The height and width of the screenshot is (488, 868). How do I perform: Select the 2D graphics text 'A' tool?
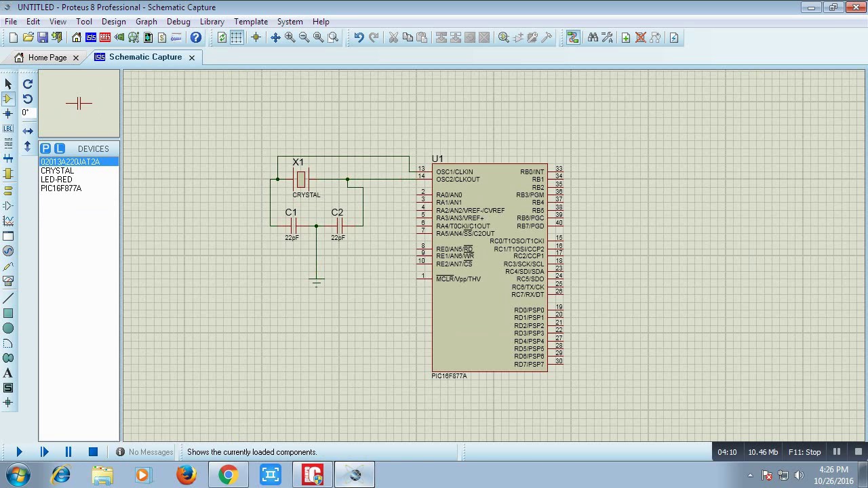[x=8, y=373]
